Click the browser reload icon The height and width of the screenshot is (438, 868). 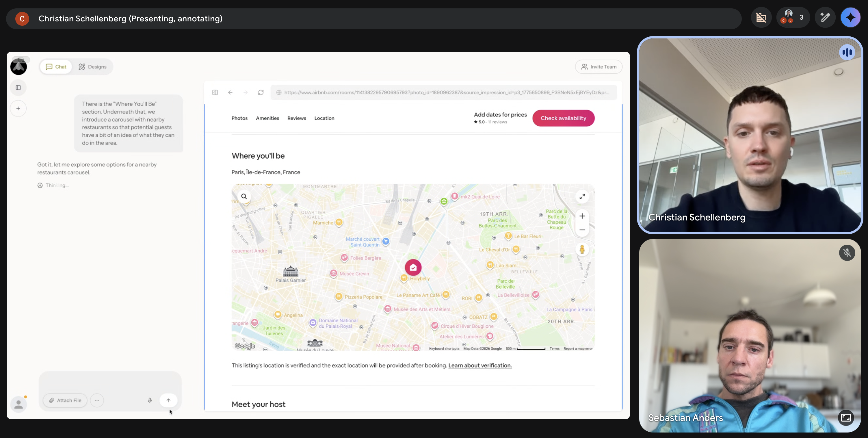pyautogui.click(x=261, y=92)
